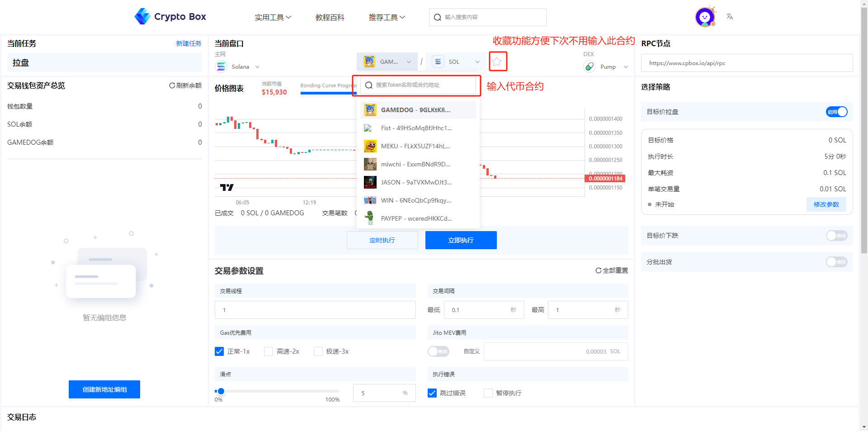Click the magnifier icon in the token search box
Viewport: 868px width, 431px height.
coord(369,85)
